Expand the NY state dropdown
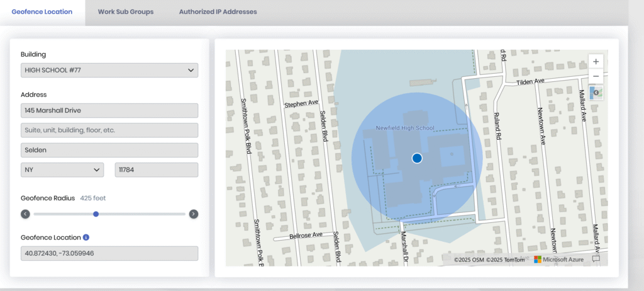The height and width of the screenshot is (291, 644). coord(62,170)
